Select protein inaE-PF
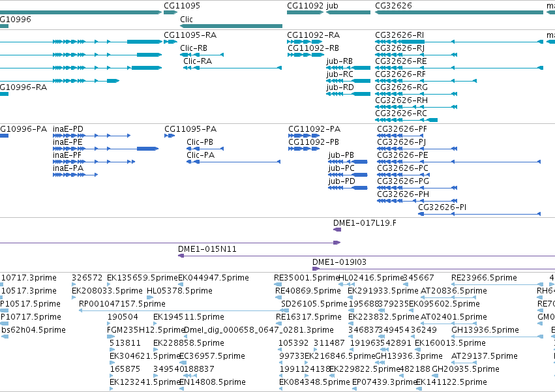Screen dimensions: 555x392 tap(67, 155)
